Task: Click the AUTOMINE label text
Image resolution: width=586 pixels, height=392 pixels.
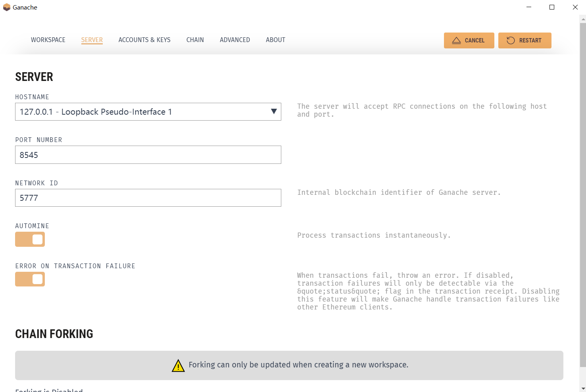Action: [x=32, y=226]
